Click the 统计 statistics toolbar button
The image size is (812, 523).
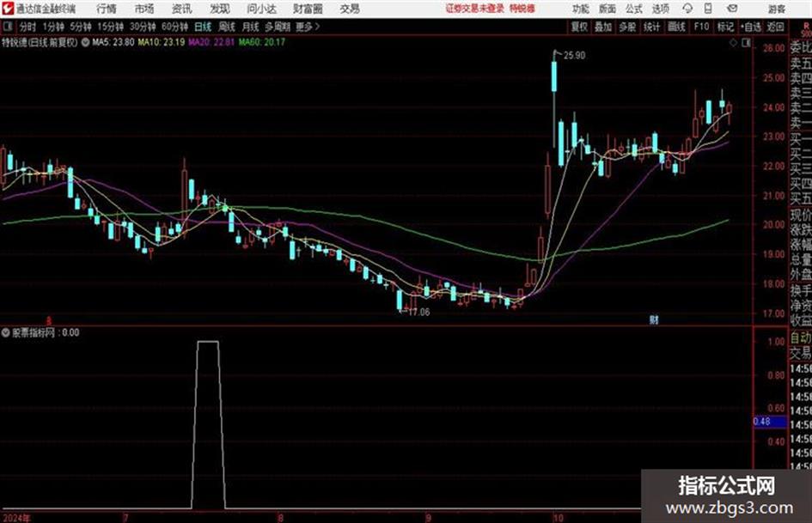coord(651,27)
